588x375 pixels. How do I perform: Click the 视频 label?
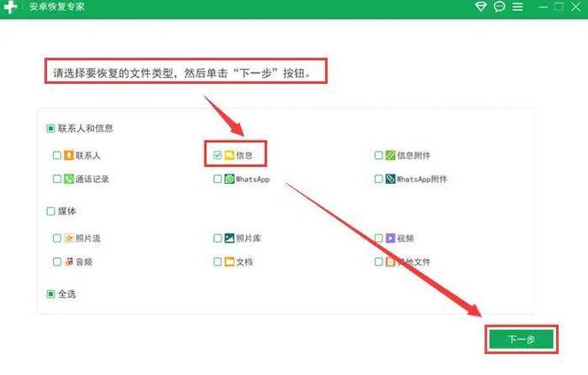coord(406,238)
